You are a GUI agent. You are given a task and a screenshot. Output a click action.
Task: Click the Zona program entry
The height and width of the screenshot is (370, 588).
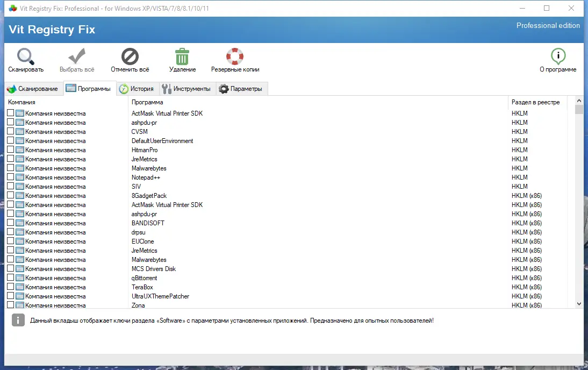(x=138, y=305)
